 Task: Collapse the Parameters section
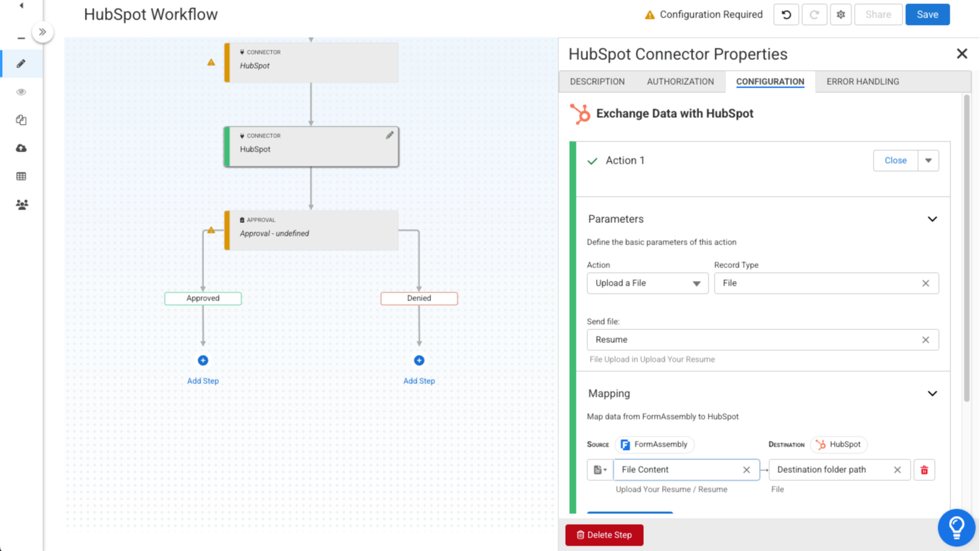tap(932, 220)
